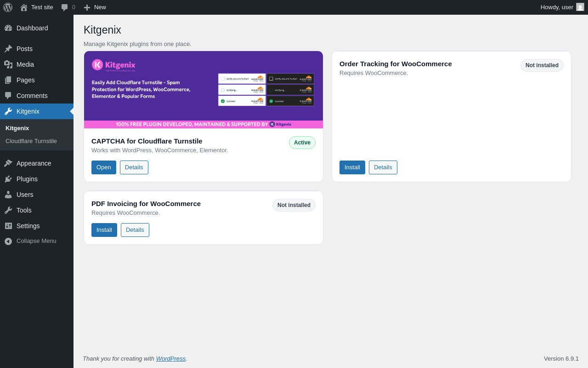
Task: Open Media library menu
Action: tap(37, 64)
